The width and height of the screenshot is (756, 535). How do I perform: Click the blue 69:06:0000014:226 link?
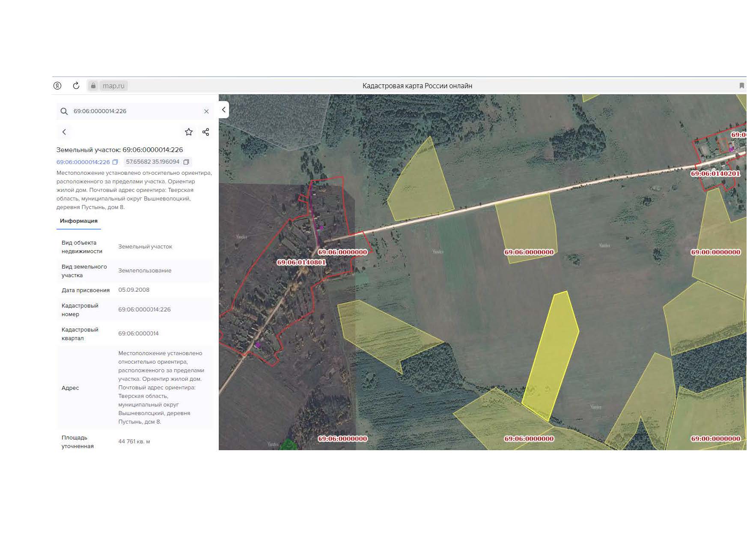(83, 162)
